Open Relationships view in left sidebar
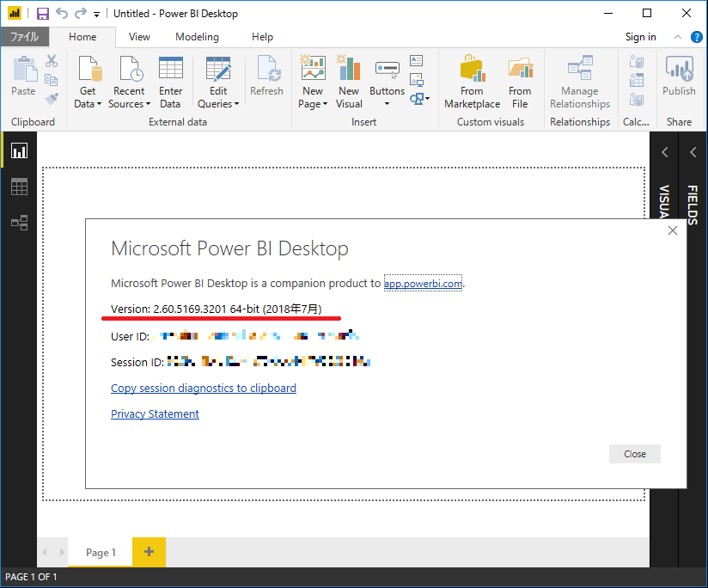 [x=19, y=223]
